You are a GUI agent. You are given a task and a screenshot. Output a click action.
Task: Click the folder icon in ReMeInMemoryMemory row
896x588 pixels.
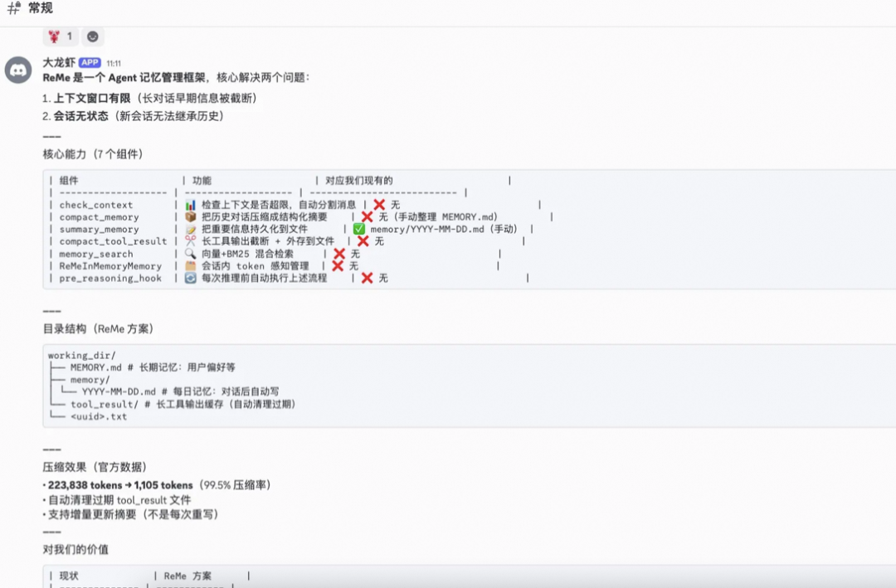coord(188,266)
